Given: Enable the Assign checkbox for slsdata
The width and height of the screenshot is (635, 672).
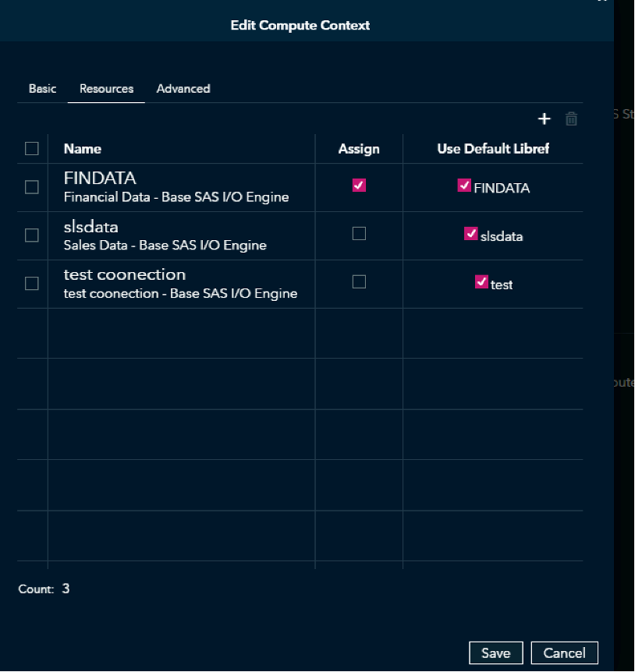Looking at the screenshot, I should (358, 234).
